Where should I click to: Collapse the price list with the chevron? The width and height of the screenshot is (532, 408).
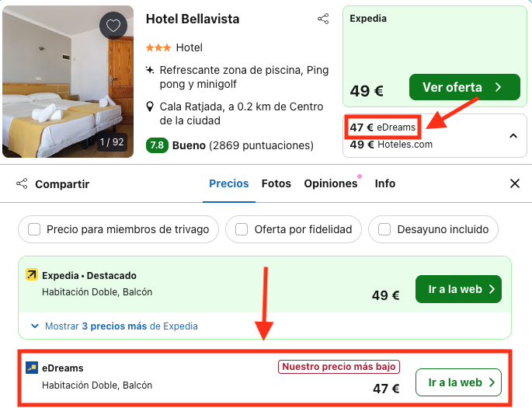(x=513, y=136)
